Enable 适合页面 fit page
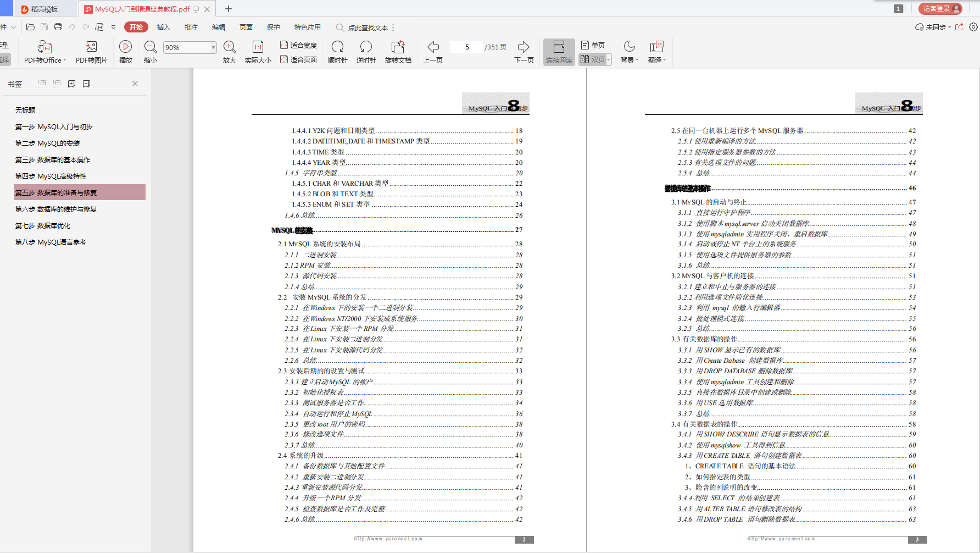The image size is (980, 553). coord(298,59)
